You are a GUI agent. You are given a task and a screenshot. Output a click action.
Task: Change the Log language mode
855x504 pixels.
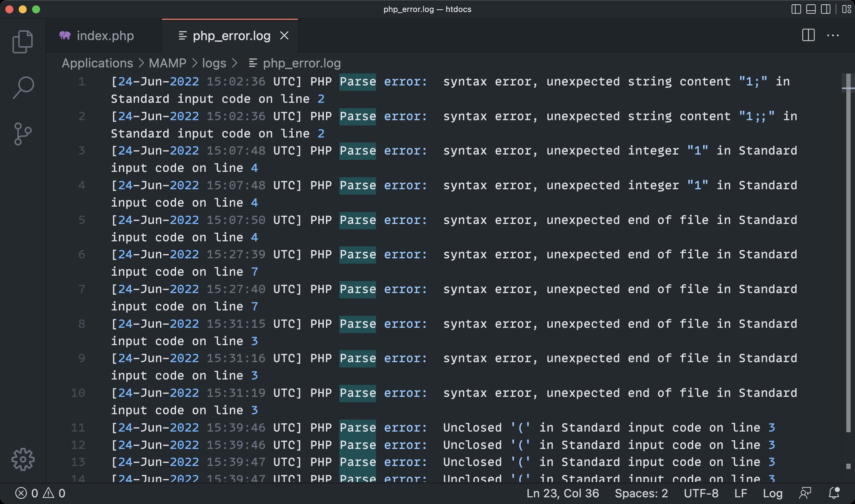(773, 493)
